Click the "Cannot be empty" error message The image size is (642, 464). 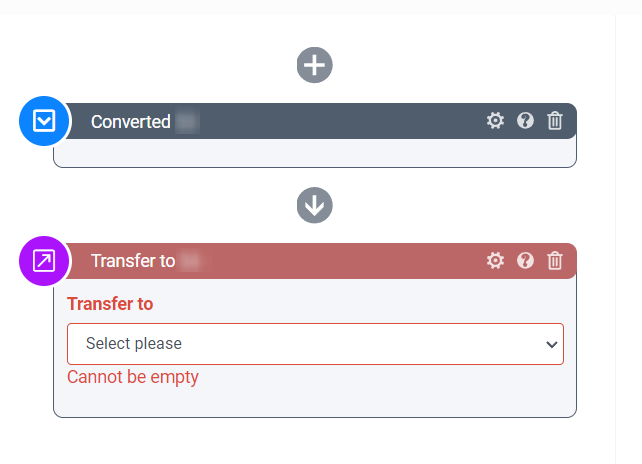pyautogui.click(x=133, y=377)
